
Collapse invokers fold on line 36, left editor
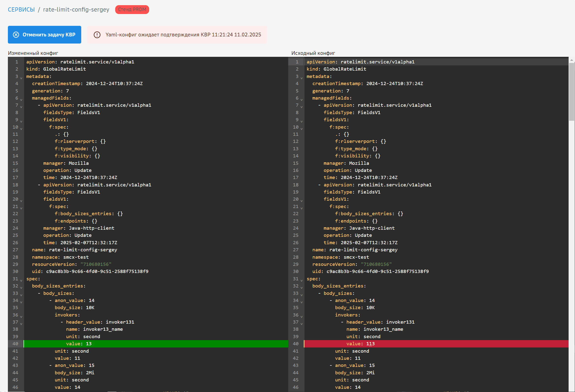[21, 316]
